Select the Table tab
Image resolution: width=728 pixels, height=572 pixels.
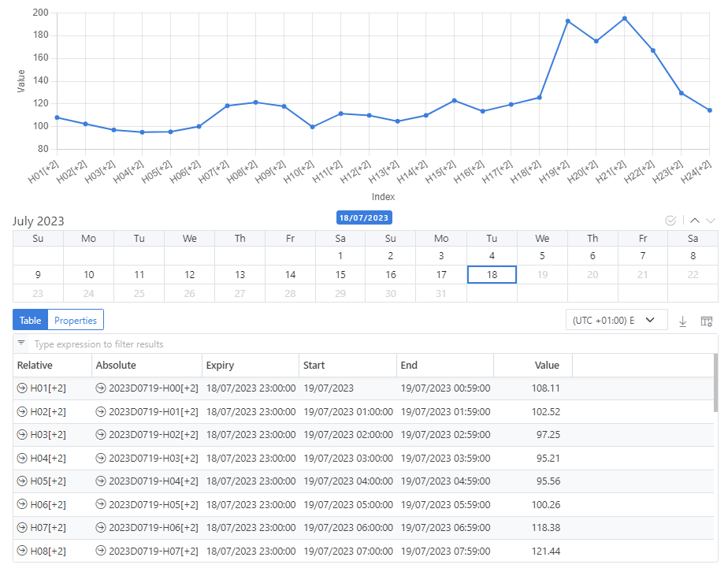point(31,321)
